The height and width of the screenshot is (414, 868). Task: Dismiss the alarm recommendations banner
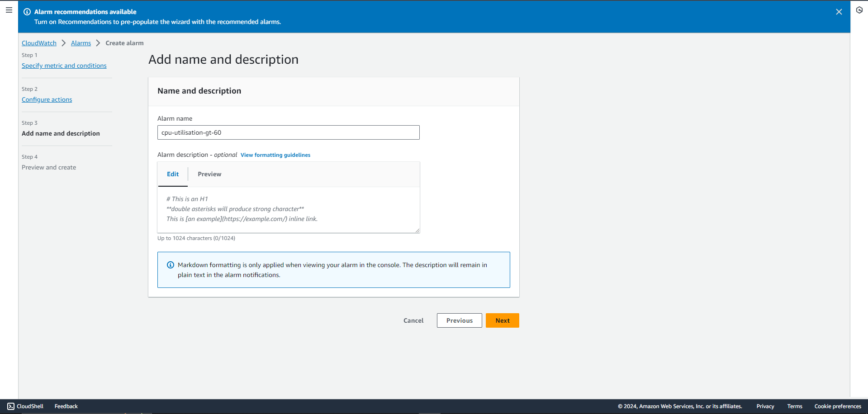(839, 12)
